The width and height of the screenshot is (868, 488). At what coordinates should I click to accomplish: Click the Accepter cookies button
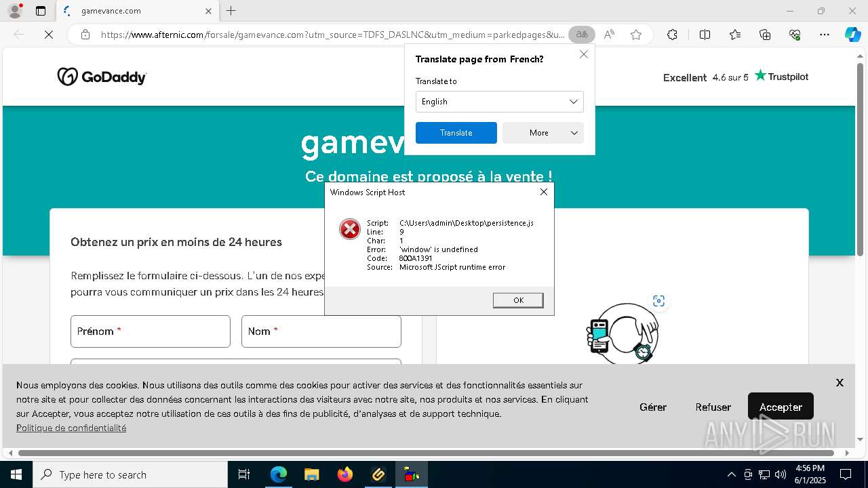pyautogui.click(x=781, y=407)
